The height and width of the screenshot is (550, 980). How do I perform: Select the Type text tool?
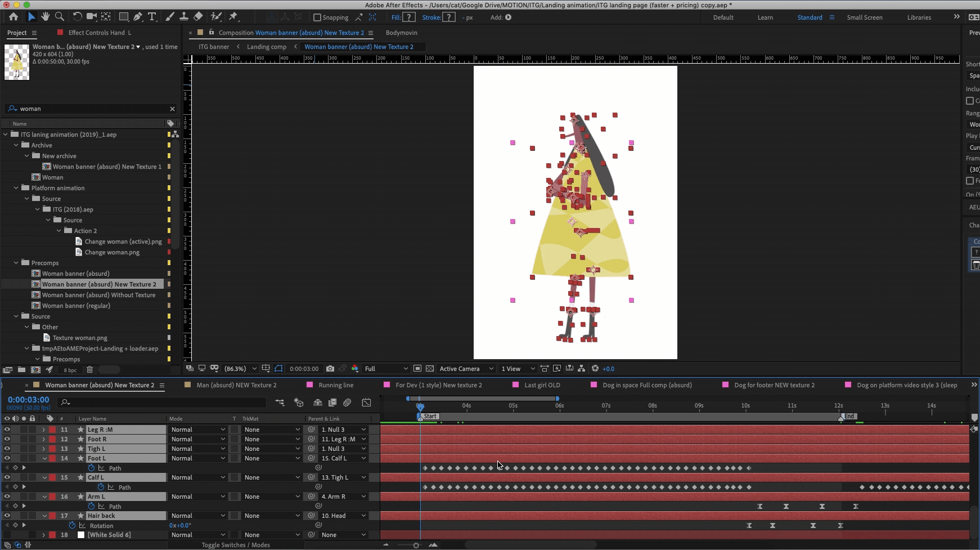pos(152,17)
